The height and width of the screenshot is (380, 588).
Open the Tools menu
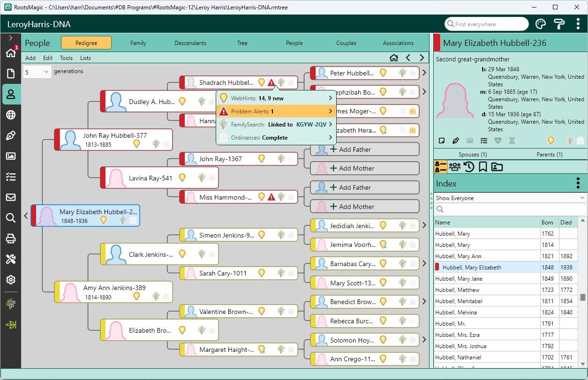(66, 58)
